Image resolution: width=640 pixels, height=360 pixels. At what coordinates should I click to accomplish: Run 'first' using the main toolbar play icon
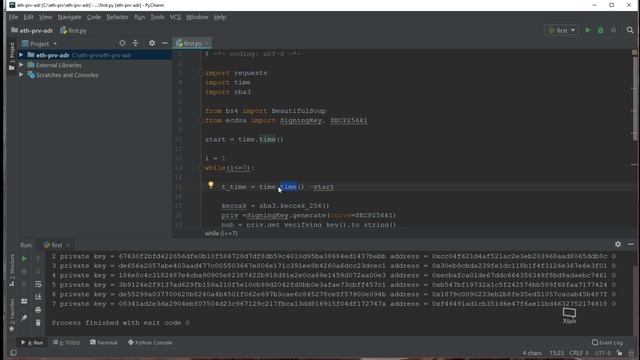pyautogui.click(x=588, y=30)
